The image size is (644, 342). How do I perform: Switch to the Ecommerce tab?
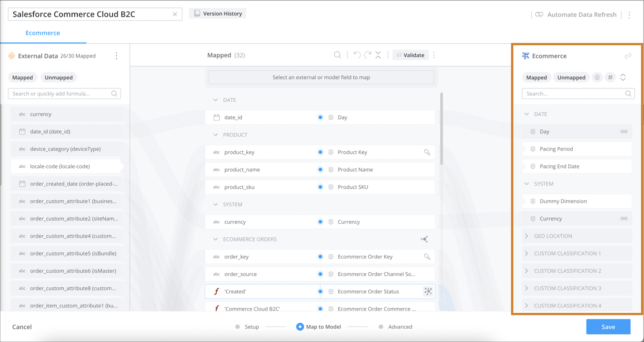[43, 33]
